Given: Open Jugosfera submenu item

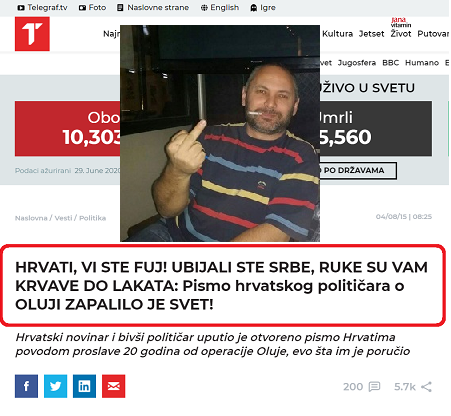Looking at the screenshot, I should point(357,63).
